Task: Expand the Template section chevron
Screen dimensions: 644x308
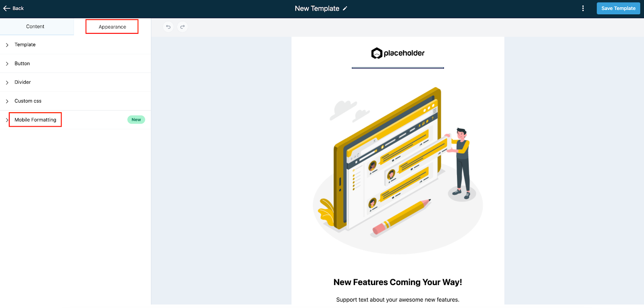Action: pyautogui.click(x=7, y=45)
